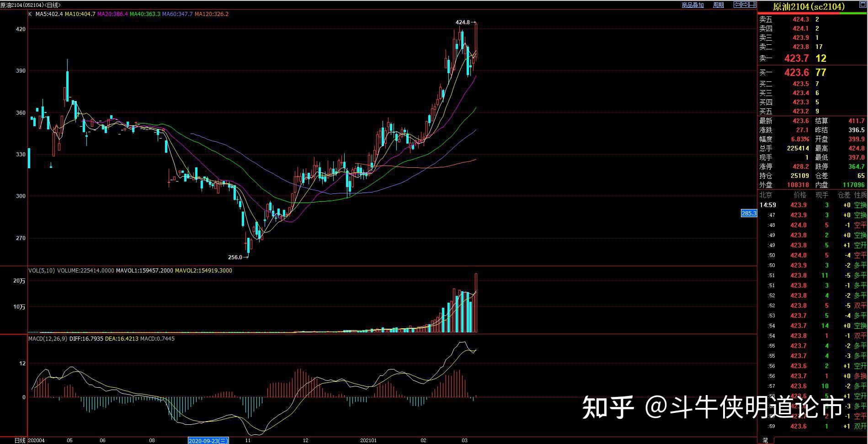Click the 卖一 ask price 423.7
Screen dimensions: 868x444
tap(796, 59)
